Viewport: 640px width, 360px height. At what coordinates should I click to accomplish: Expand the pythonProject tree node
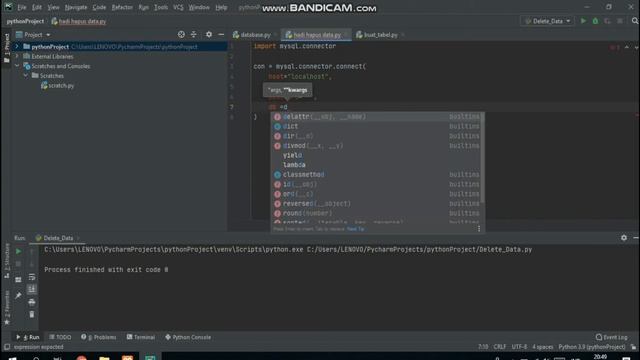(17, 47)
